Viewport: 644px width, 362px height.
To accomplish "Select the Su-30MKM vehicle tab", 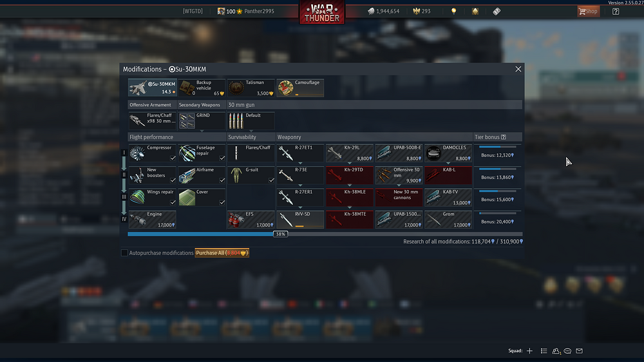I will click(x=153, y=88).
